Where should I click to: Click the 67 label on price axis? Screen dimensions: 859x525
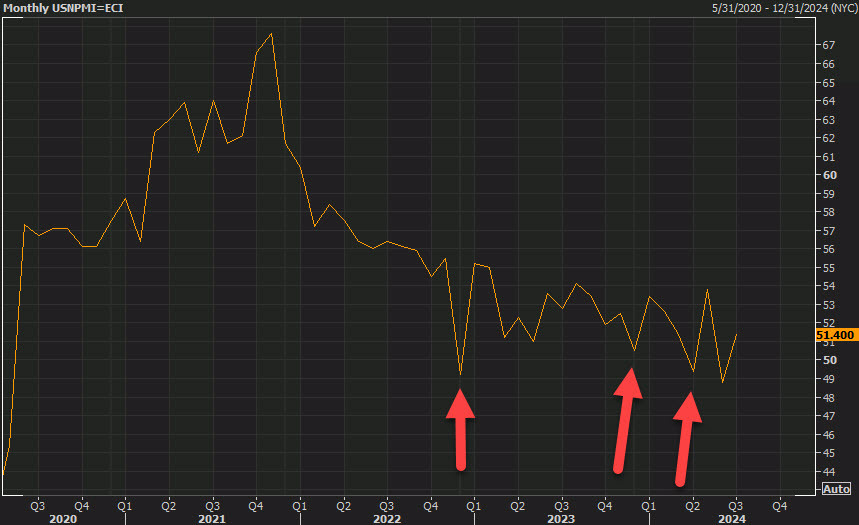(x=829, y=45)
